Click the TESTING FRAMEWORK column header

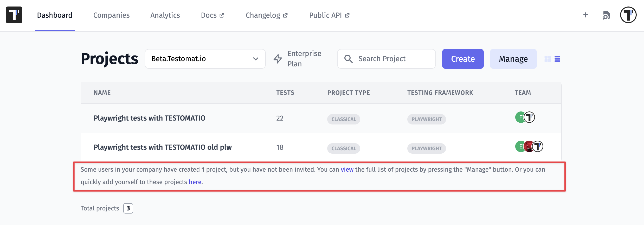tap(440, 93)
